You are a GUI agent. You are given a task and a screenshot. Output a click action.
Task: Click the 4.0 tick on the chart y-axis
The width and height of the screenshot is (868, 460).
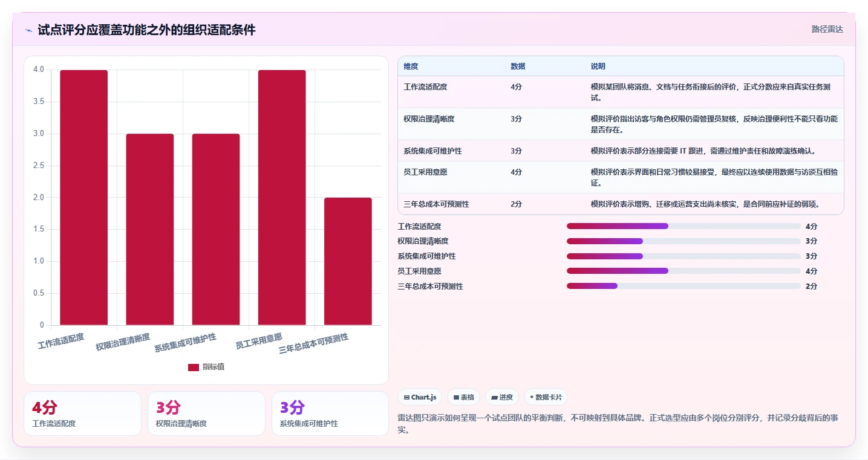pos(39,70)
